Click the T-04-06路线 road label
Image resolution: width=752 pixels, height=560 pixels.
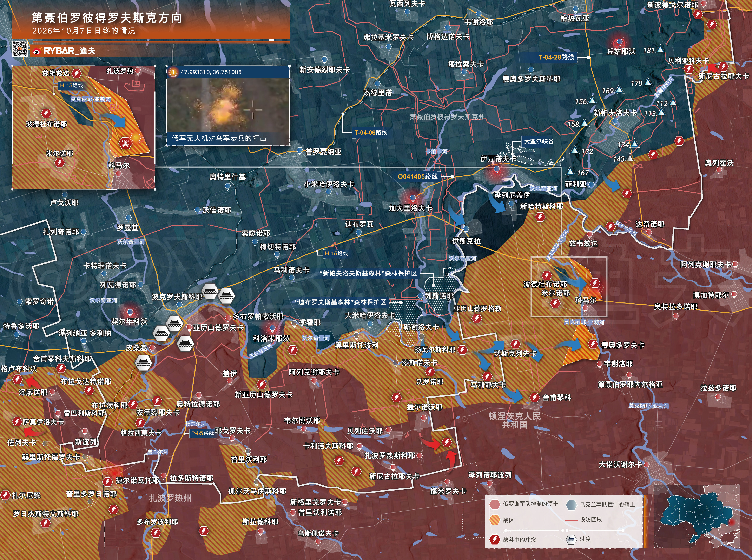tap(371, 133)
